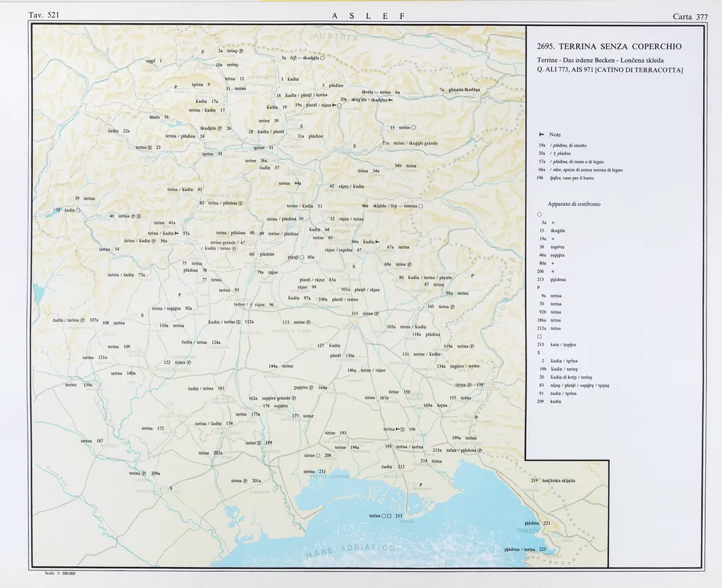Click the flag symbol beside Note heading
The width and height of the screenshot is (722, 588).
coord(541,135)
